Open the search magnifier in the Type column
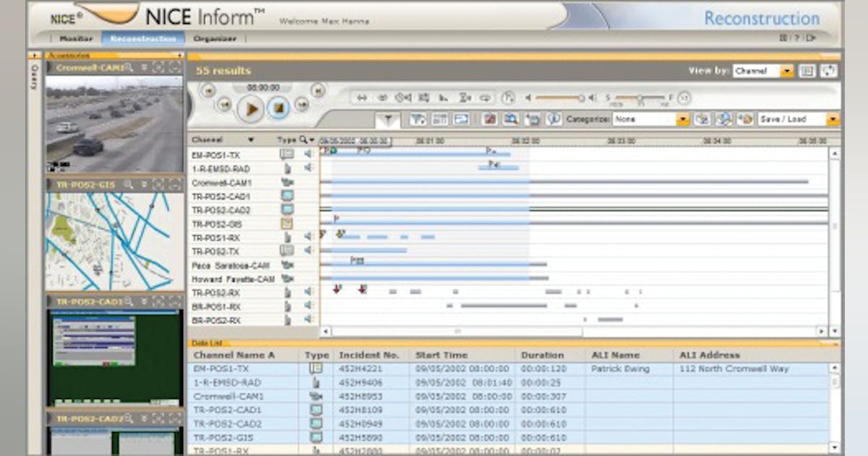868x456 pixels. [x=302, y=139]
